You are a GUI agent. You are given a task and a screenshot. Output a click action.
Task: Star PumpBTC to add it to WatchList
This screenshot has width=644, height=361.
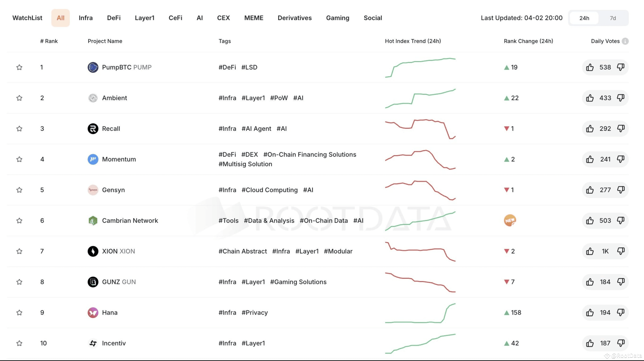(19, 67)
